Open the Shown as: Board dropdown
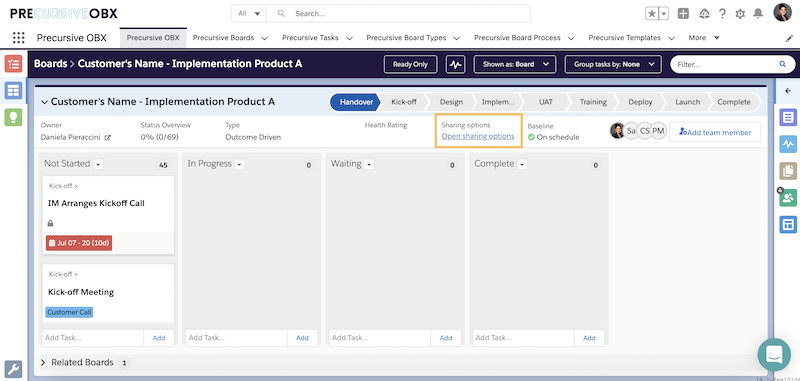800x381 pixels. pos(514,64)
